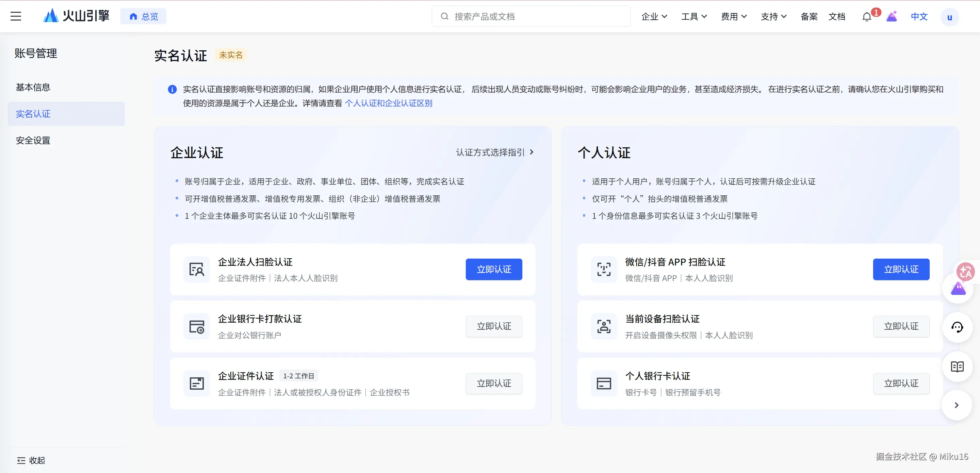Select 安全设置 in the sidebar

pos(33,141)
